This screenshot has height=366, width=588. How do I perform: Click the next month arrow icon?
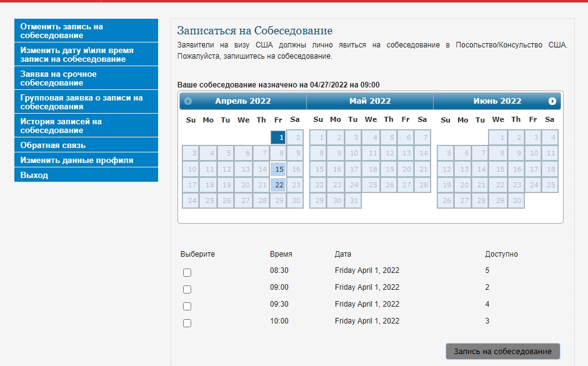click(x=552, y=101)
